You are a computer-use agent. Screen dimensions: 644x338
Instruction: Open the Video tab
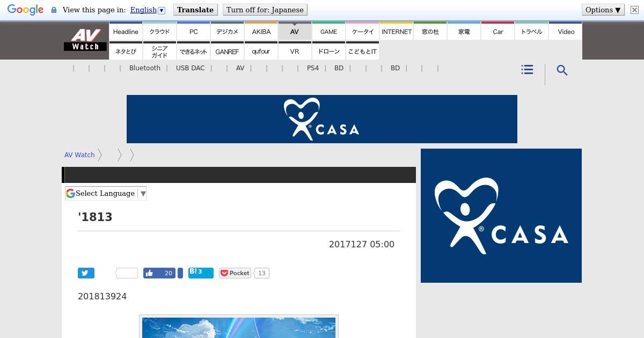pyautogui.click(x=566, y=32)
